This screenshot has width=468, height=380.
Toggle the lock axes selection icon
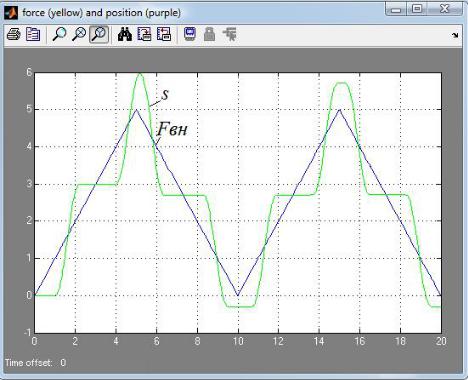(209, 34)
